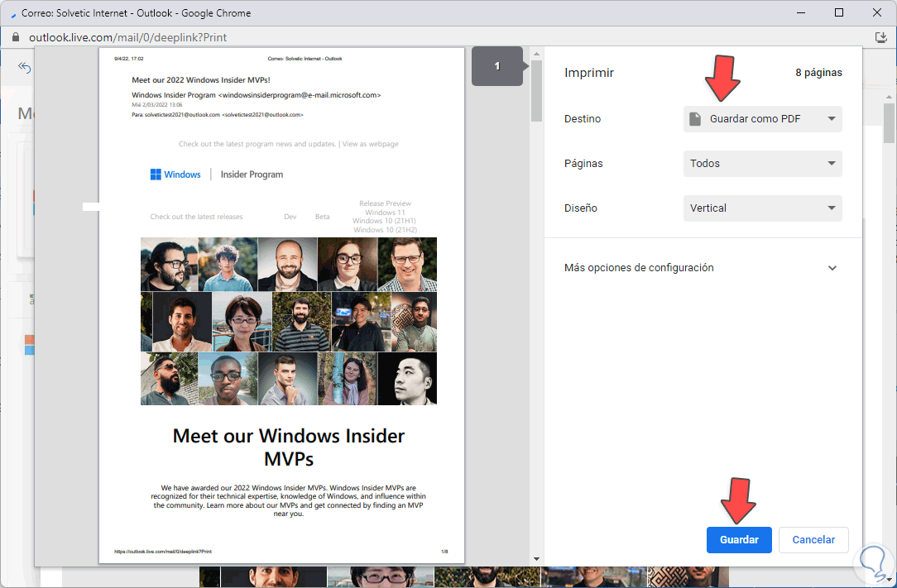Click the Guardar button
The width and height of the screenshot is (897, 588).
tap(738, 539)
